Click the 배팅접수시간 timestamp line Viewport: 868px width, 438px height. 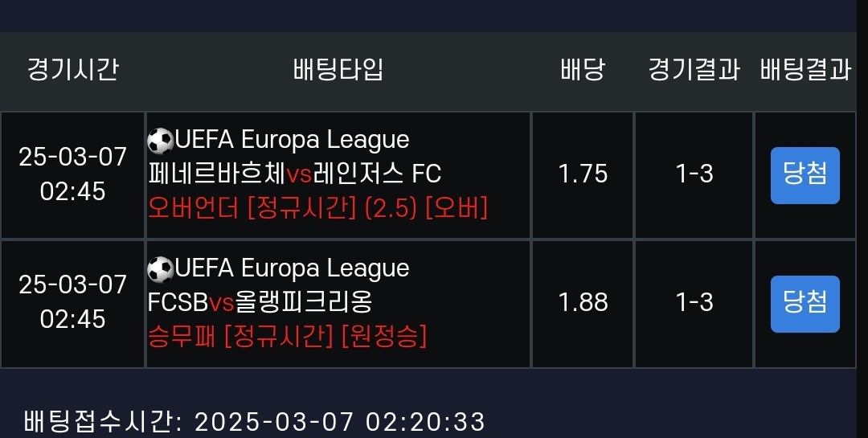click(255, 421)
